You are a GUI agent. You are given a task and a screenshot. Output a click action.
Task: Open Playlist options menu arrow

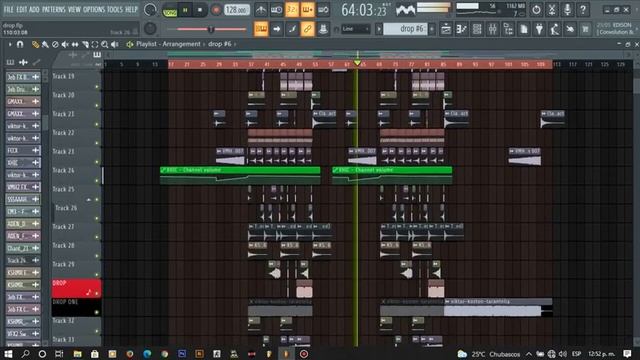tap(10, 44)
